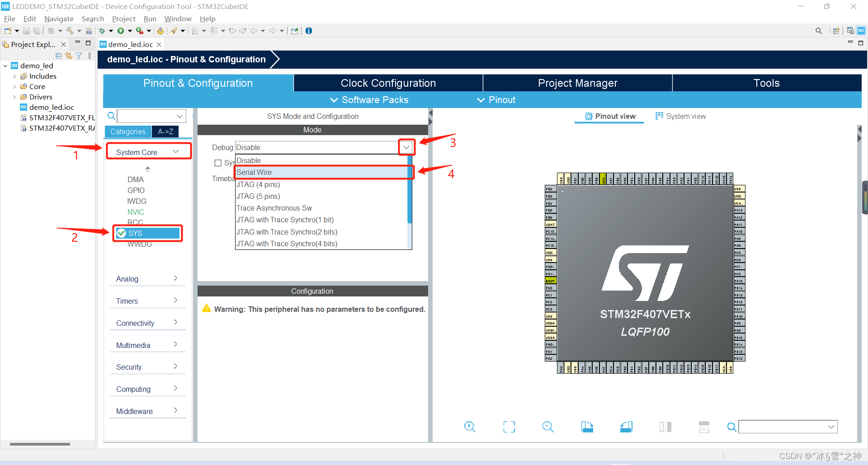Select NVIC in System Core list
This screenshot has width=868, height=465.
pos(136,212)
